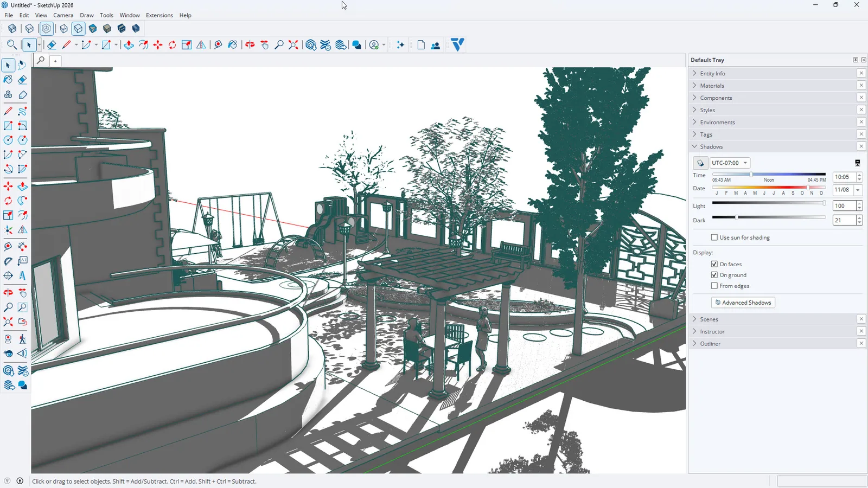
Task: Uncheck On ground display option
Action: 714,275
